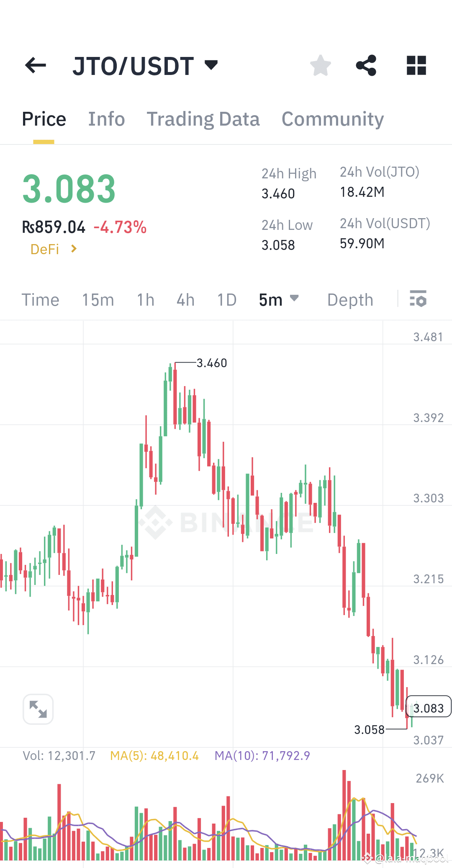Share the JTO/USDT chart
Image resolution: width=452 pixels, height=868 pixels.
(366, 65)
